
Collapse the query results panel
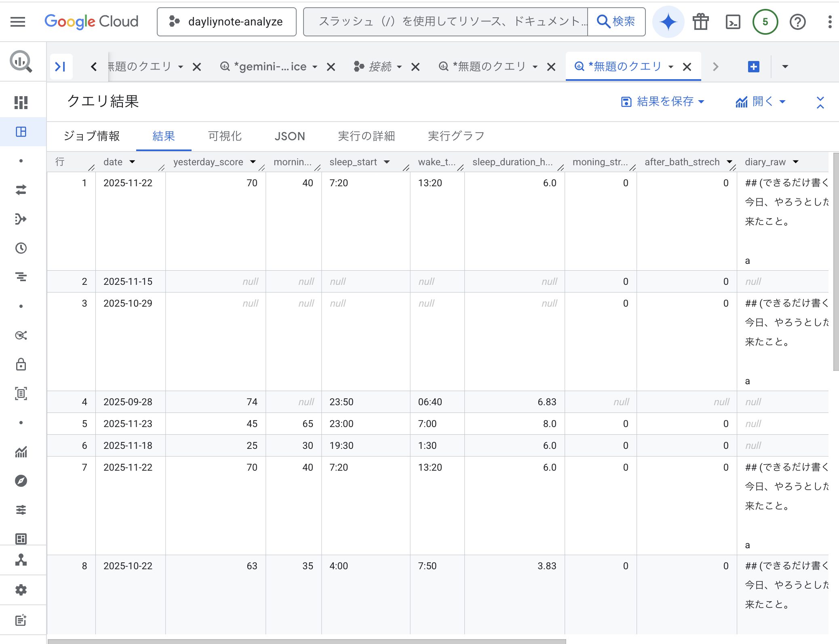820,102
